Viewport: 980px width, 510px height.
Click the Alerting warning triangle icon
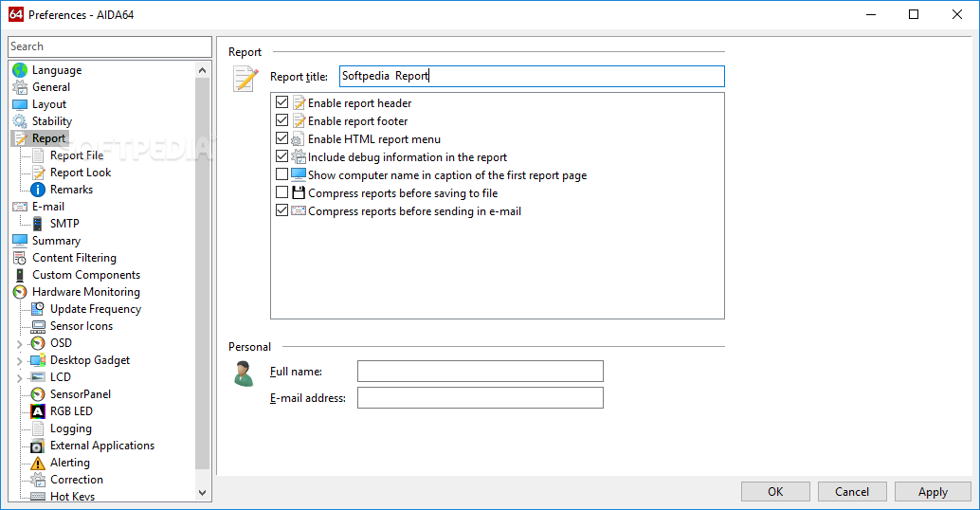click(38, 463)
